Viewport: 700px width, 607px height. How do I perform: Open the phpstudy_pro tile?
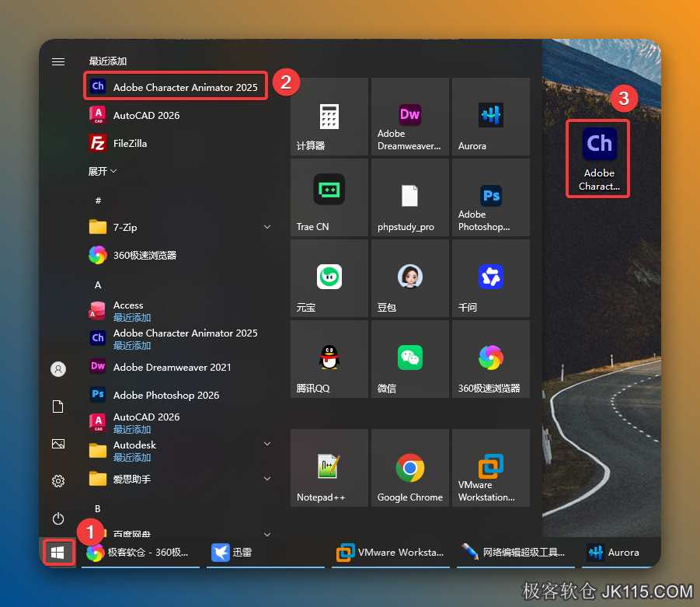[x=410, y=197]
